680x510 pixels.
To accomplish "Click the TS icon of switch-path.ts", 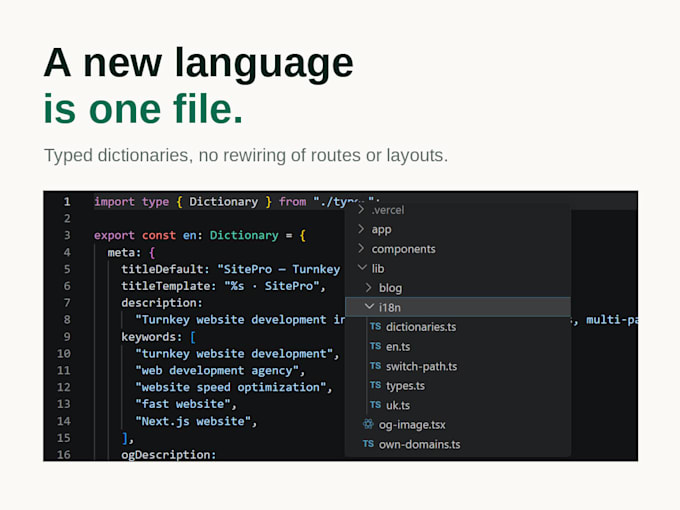I will click(376, 366).
